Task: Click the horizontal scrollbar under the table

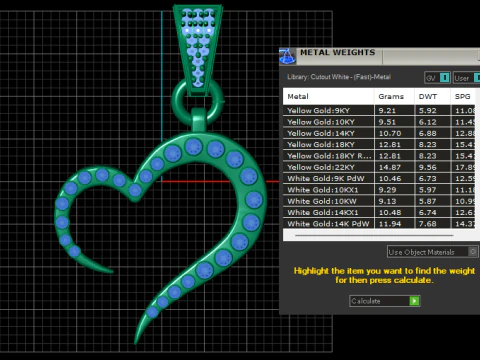Action: point(374,235)
